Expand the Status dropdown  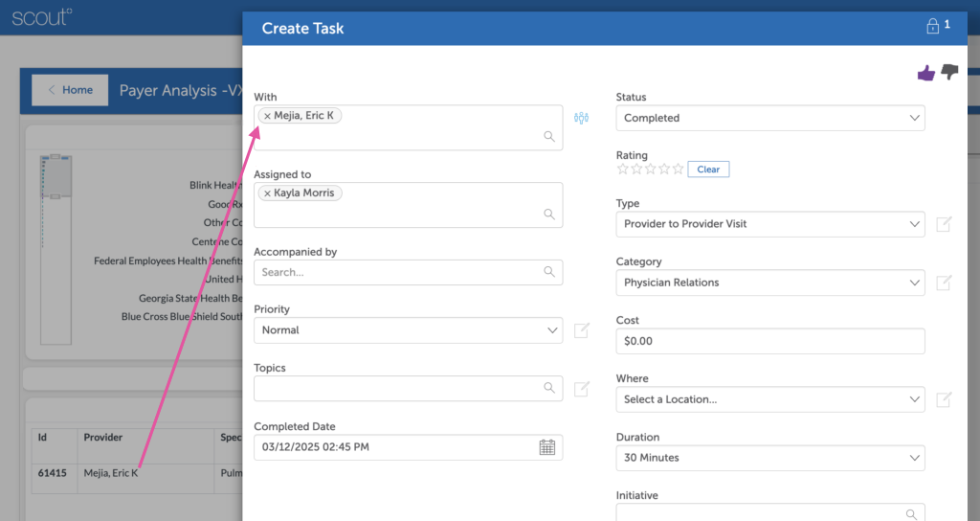(x=769, y=118)
